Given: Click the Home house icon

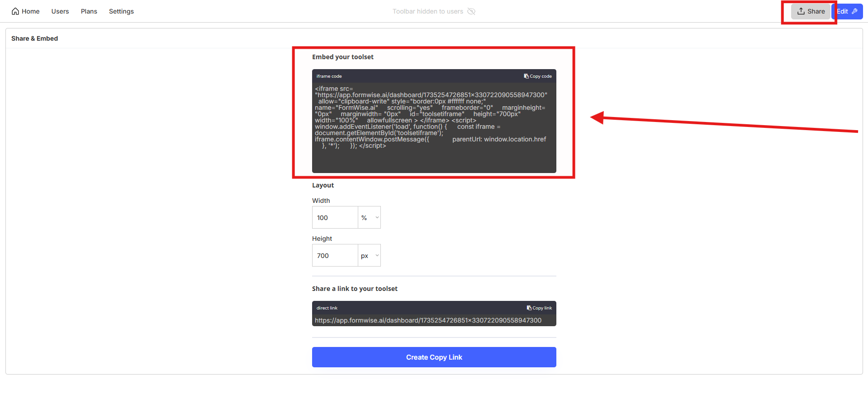Looking at the screenshot, I should (15, 11).
